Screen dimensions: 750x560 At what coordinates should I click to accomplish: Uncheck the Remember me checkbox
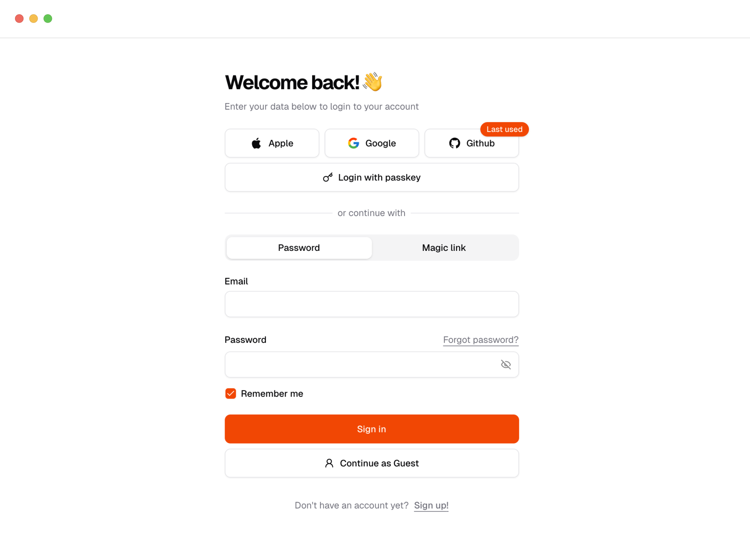231,393
